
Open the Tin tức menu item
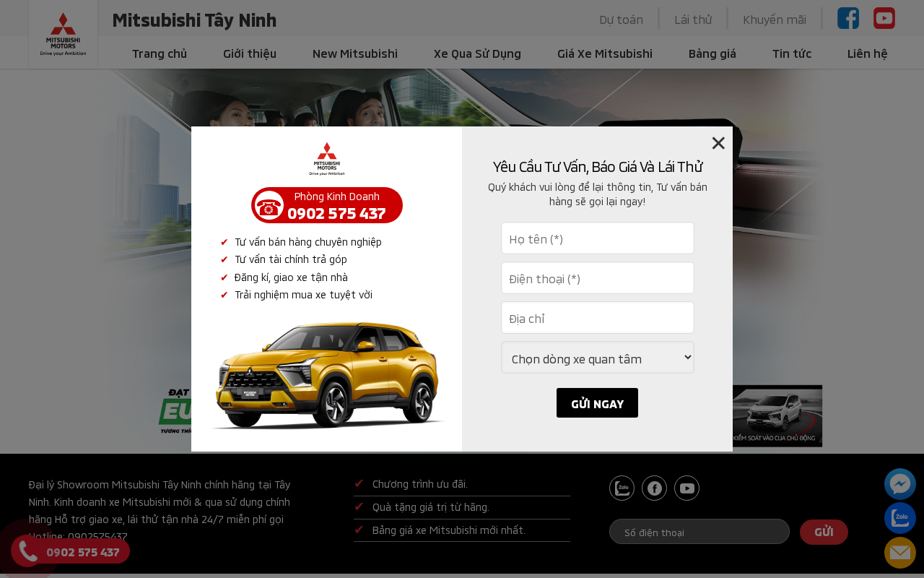point(792,53)
